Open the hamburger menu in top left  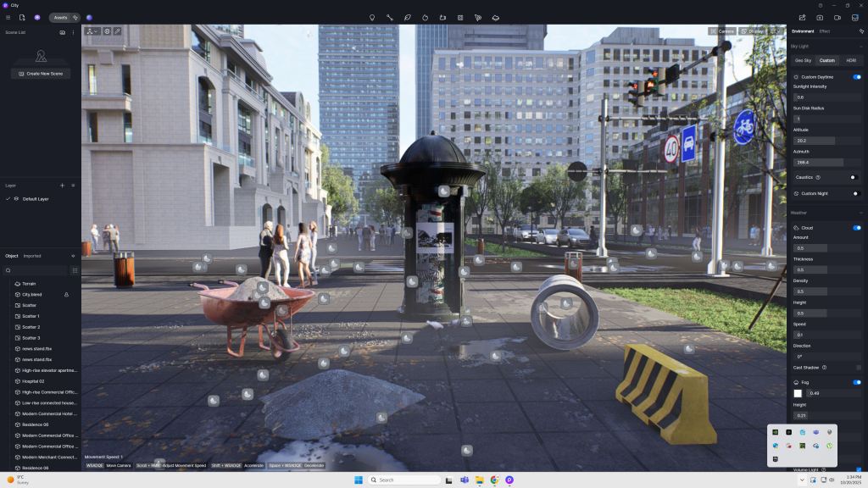tap(8, 17)
